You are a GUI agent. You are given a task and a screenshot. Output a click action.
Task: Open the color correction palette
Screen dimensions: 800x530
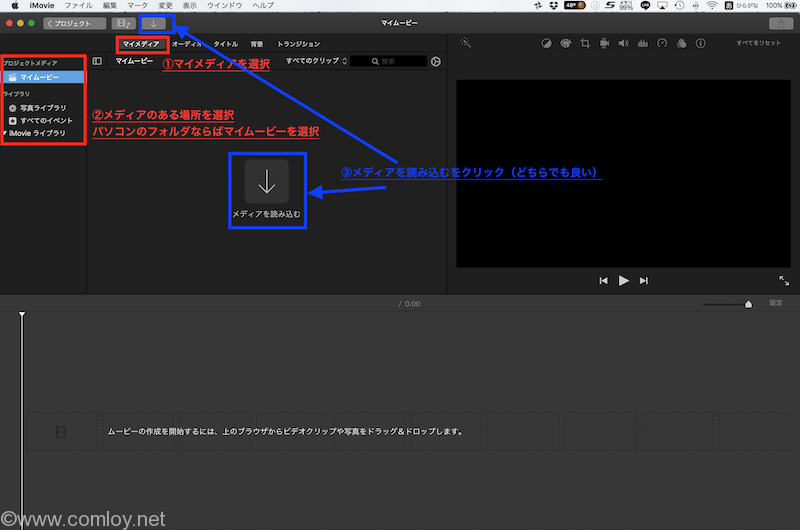(565, 43)
